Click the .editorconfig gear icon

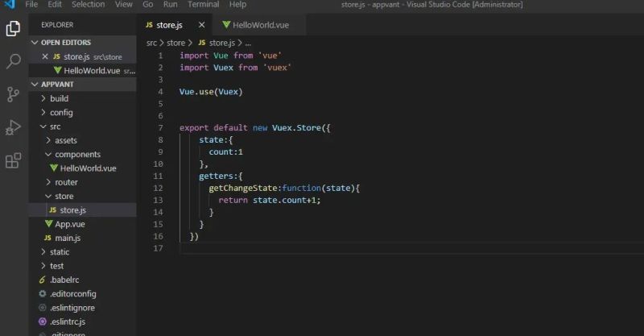[43, 293]
